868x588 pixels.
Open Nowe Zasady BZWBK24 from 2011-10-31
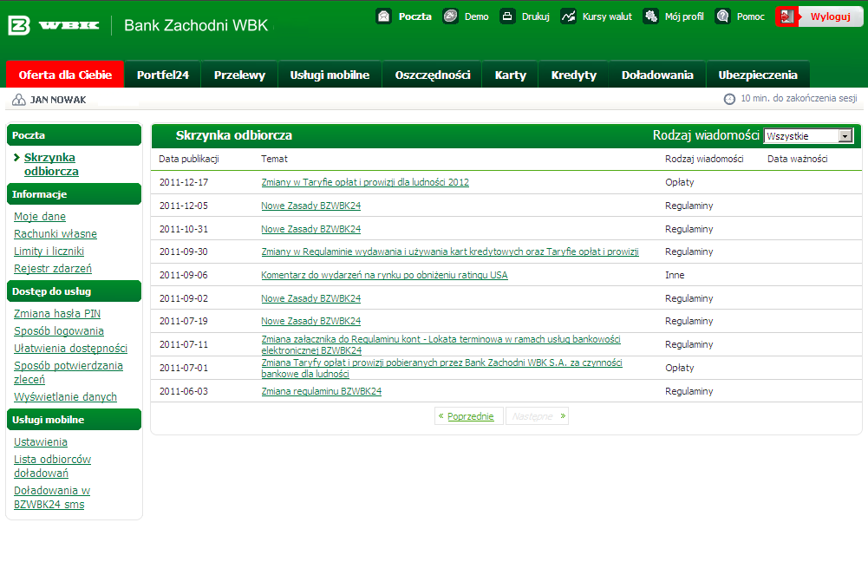pyautogui.click(x=310, y=229)
